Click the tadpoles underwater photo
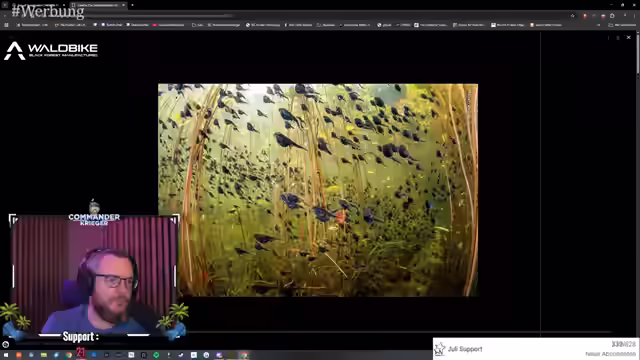 [318, 190]
